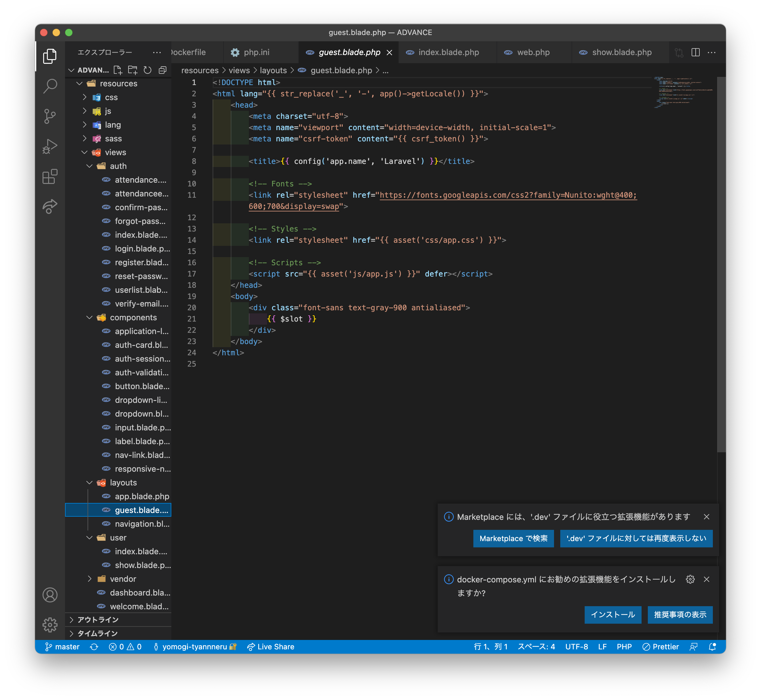The height and width of the screenshot is (700, 761).
Task: Open the Extensions view
Action: tap(50, 176)
